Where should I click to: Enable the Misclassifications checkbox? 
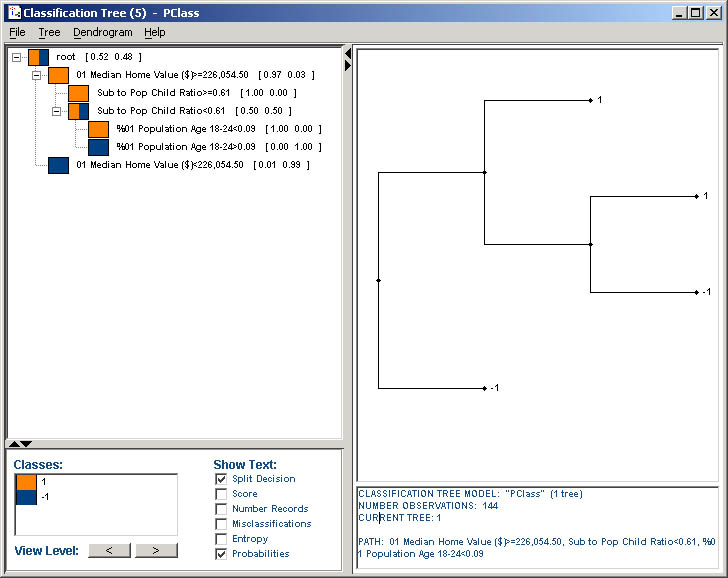tap(221, 524)
